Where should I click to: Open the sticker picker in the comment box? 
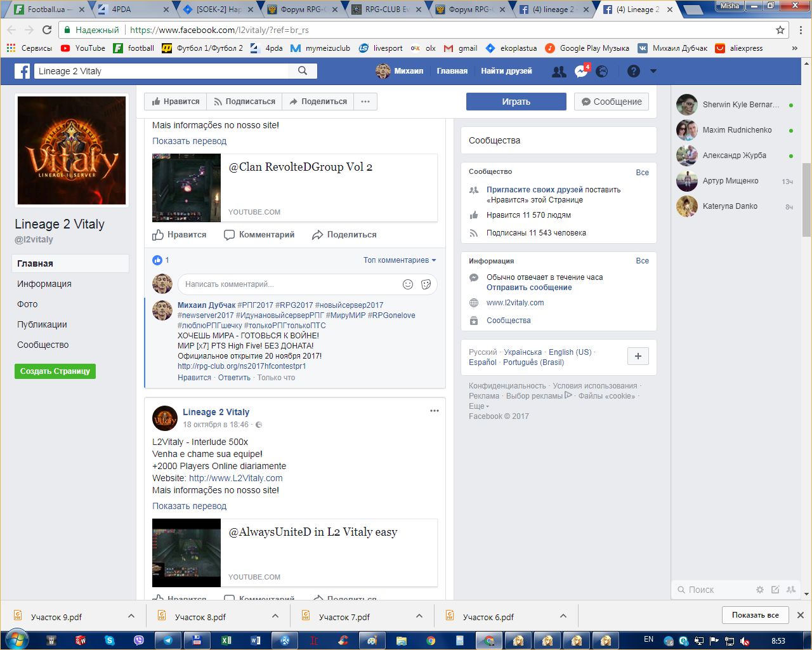(426, 284)
